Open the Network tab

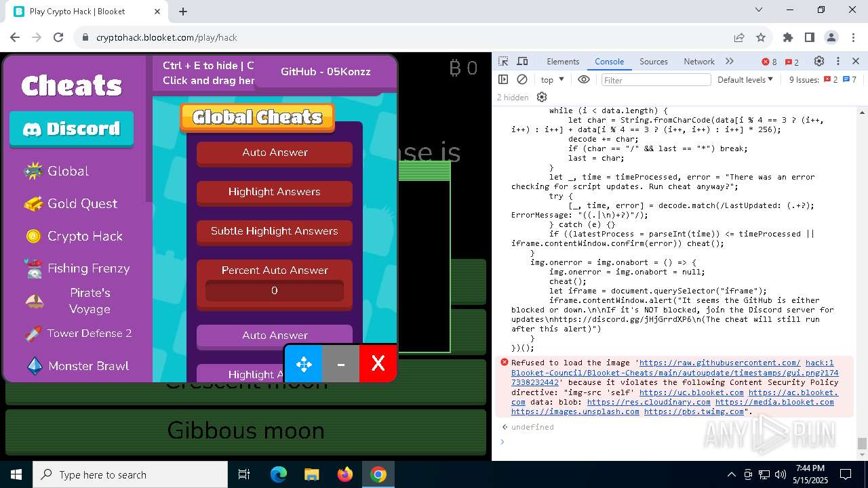[699, 61]
